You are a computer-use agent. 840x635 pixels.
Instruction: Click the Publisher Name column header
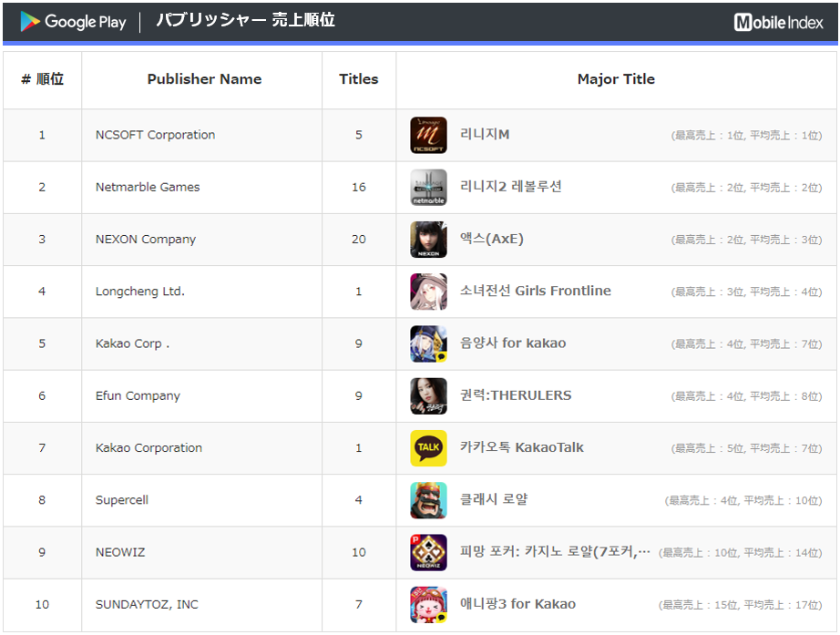[205, 79]
